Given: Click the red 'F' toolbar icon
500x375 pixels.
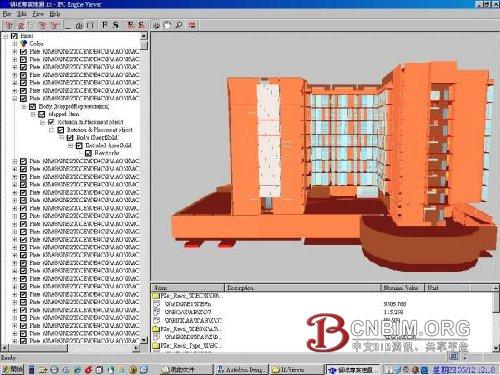Looking at the screenshot, I should (131, 25).
